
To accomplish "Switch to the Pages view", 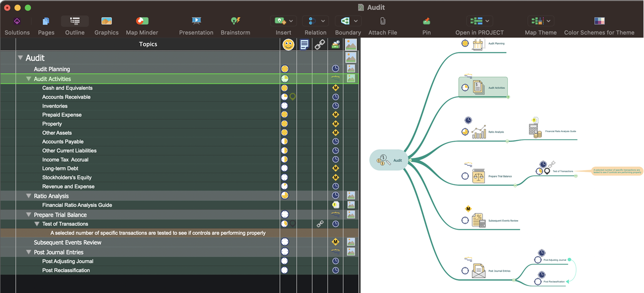I will tap(46, 24).
